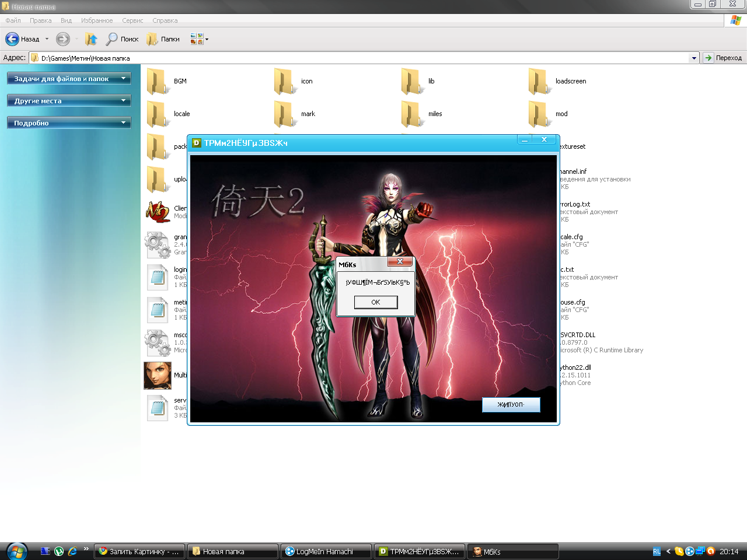Select the BGM folder icon
This screenshot has height=560, width=747.
pyautogui.click(x=157, y=81)
